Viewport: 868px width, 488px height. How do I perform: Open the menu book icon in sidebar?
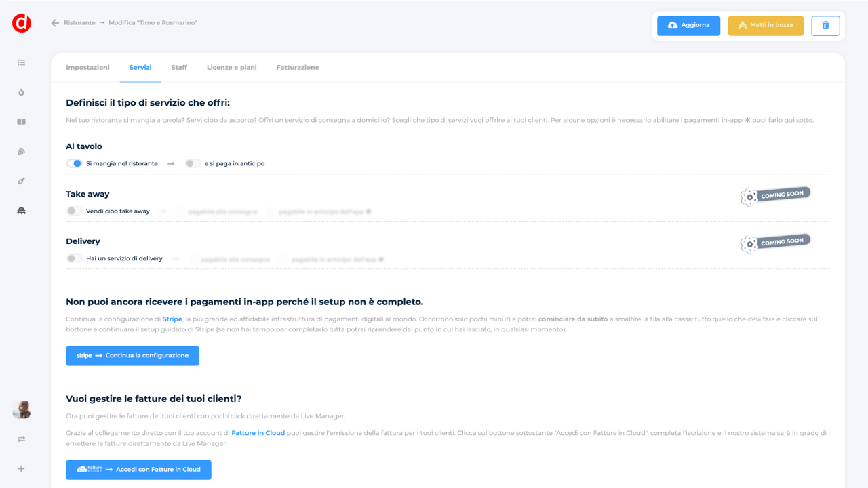point(22,122)
